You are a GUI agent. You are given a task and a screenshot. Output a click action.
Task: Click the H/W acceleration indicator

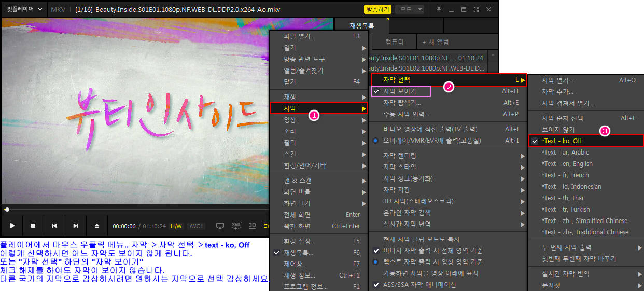[x=176, y=226]
